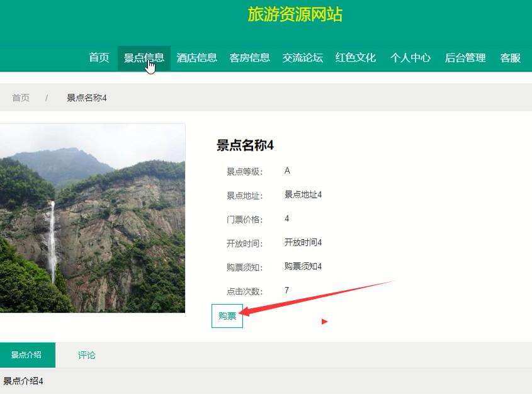
Task: Open 客服 in the navigation bar
Action: [x=510, y=58]
